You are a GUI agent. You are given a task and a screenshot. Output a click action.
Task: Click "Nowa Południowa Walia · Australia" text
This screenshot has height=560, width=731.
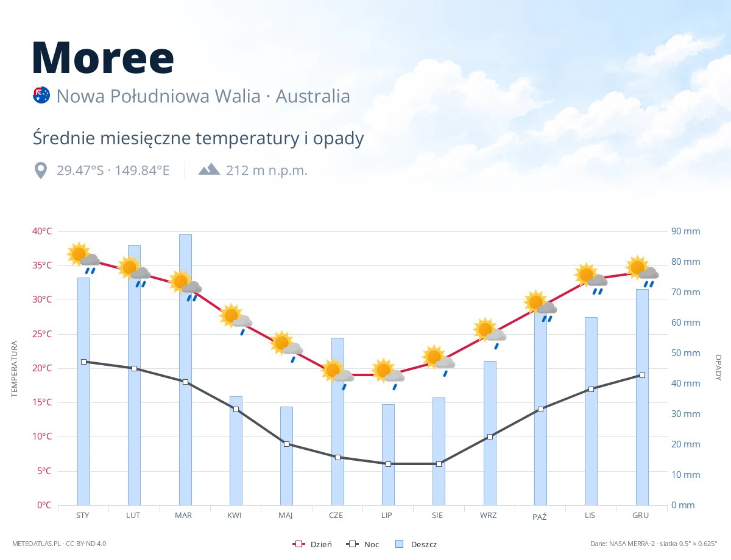pyautogui.click(x=203, y=96)
